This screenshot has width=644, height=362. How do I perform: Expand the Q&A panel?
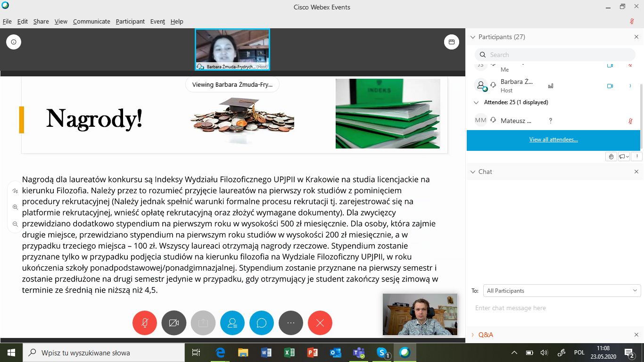473,335
